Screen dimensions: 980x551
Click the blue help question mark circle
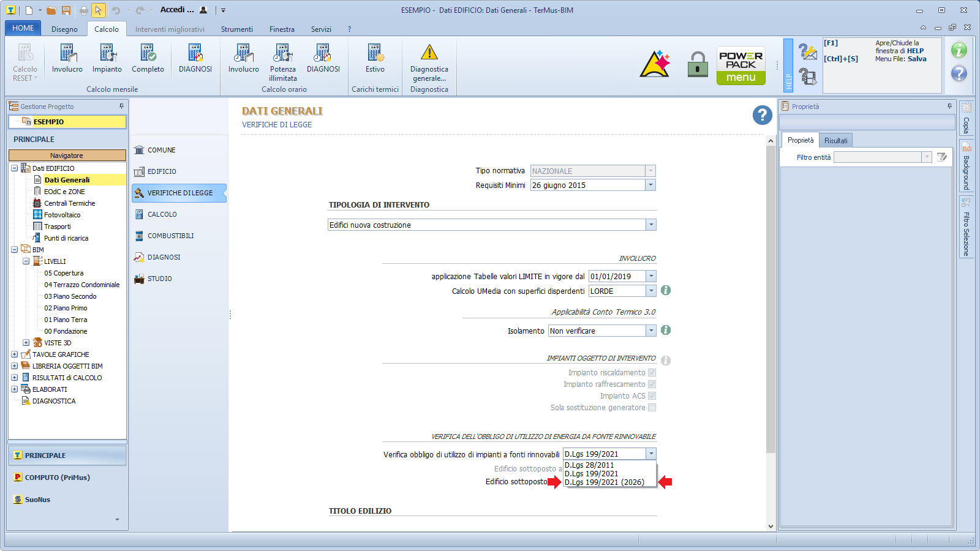(762, 115)
